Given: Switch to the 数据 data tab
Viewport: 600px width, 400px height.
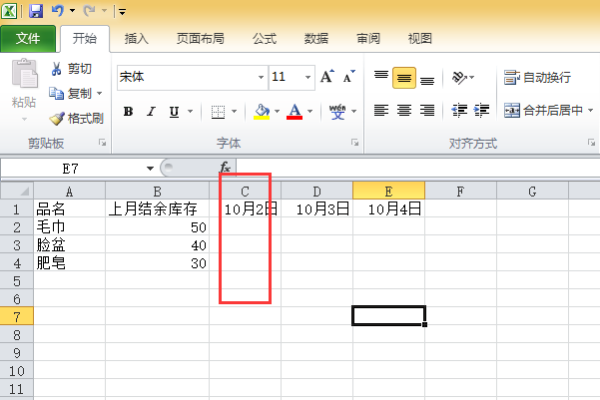Looking at the screenshot, I should tap(316, 38).
